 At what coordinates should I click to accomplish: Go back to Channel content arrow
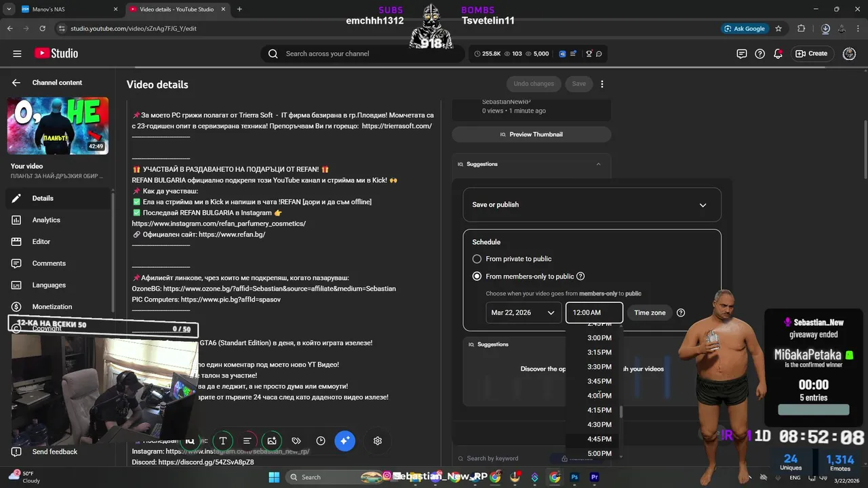tap(16, 83)
